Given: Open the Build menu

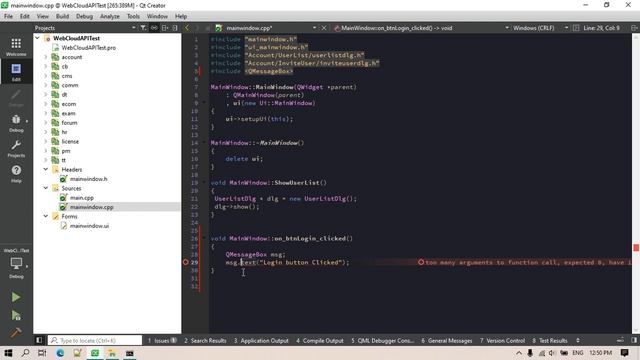Looking at the screenshot, I should point(62,16).
